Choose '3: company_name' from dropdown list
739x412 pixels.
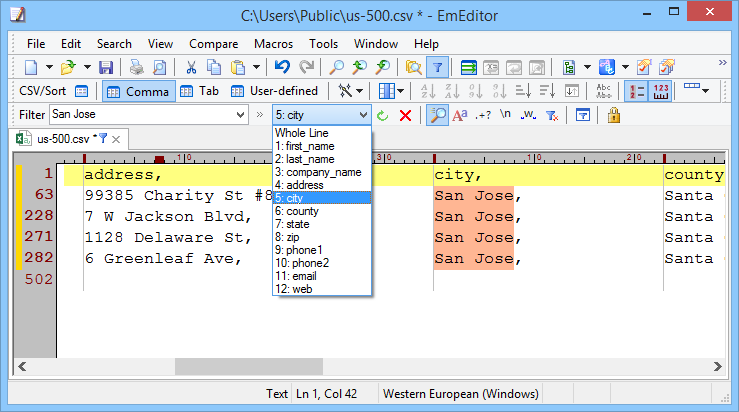click(321, 172)
